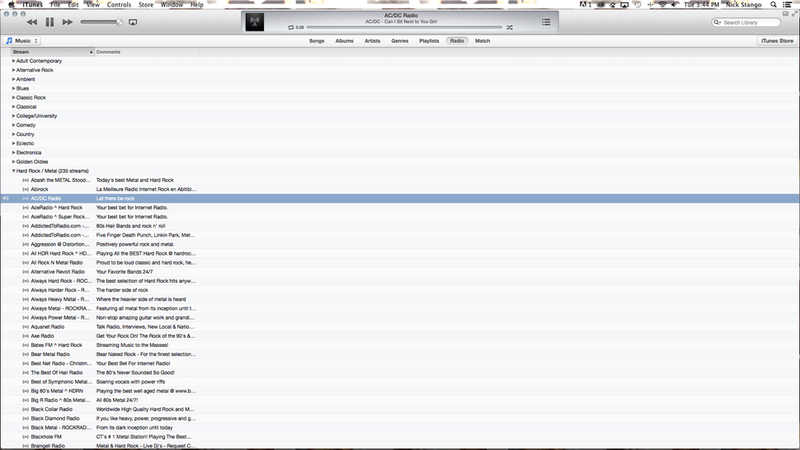Image resolution: width=800 pixels, height=450 pixels.
Task: Sort by the Stream column header
Action: click(53, 52)
